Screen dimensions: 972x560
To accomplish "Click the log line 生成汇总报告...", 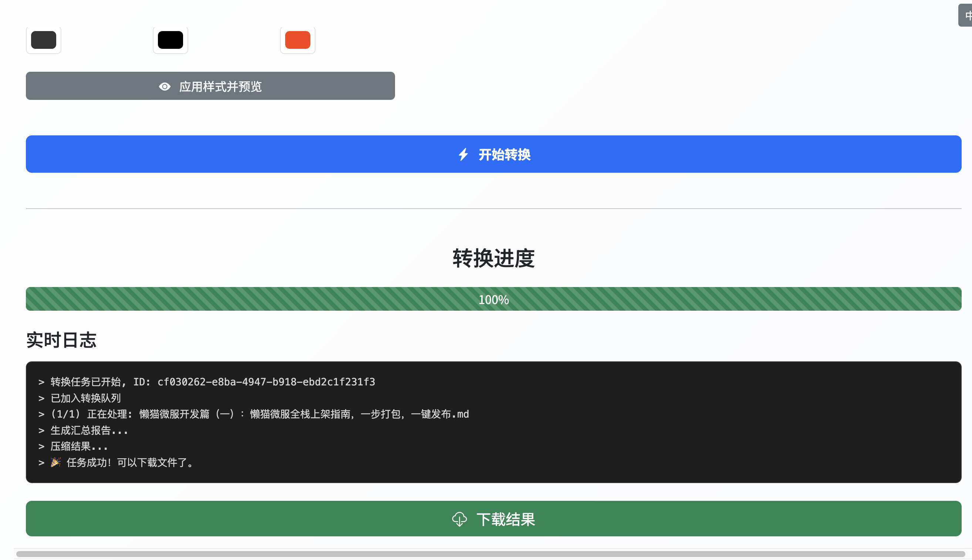I will pos(83,430).
